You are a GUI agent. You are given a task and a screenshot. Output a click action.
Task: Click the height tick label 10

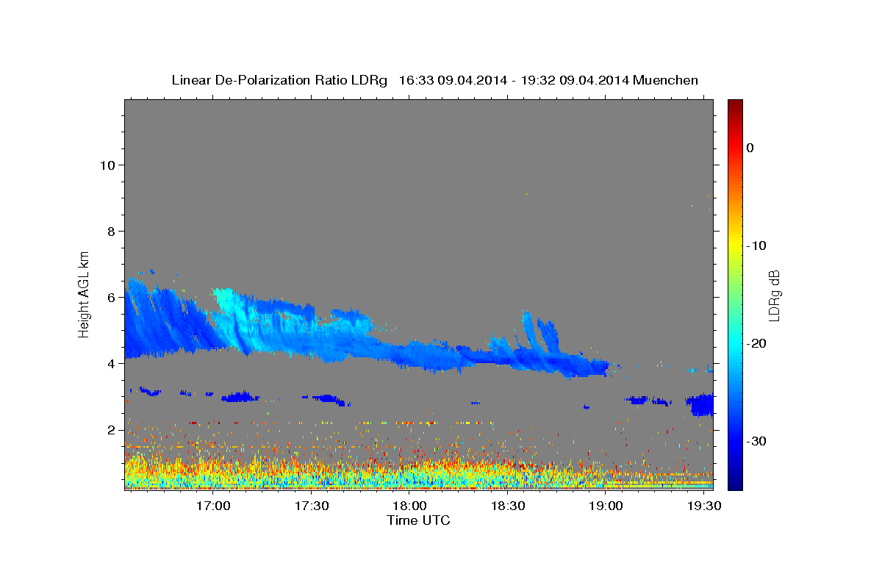pyautogui.click(x=108, y=165)
